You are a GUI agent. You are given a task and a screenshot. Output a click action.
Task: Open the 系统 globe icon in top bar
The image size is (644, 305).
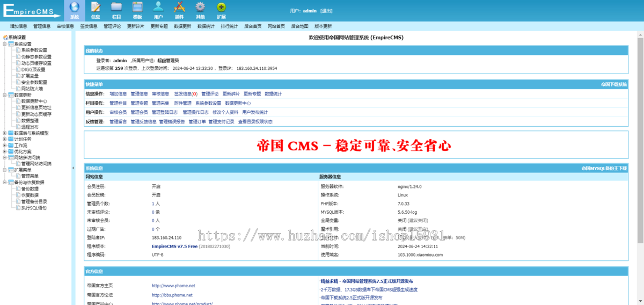tap(75, 8)
